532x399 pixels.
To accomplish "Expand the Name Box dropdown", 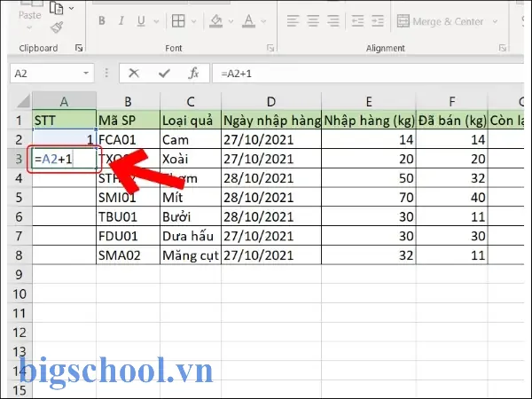I will 86,74.
